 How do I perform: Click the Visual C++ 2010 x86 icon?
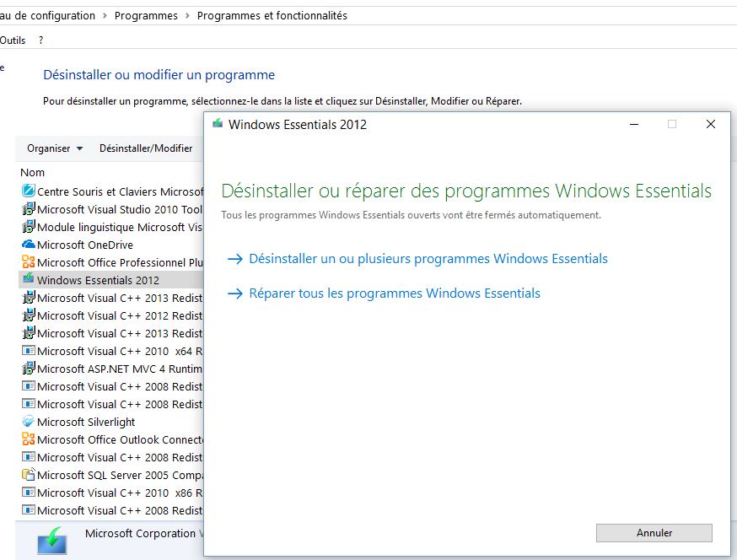[28, 493]
